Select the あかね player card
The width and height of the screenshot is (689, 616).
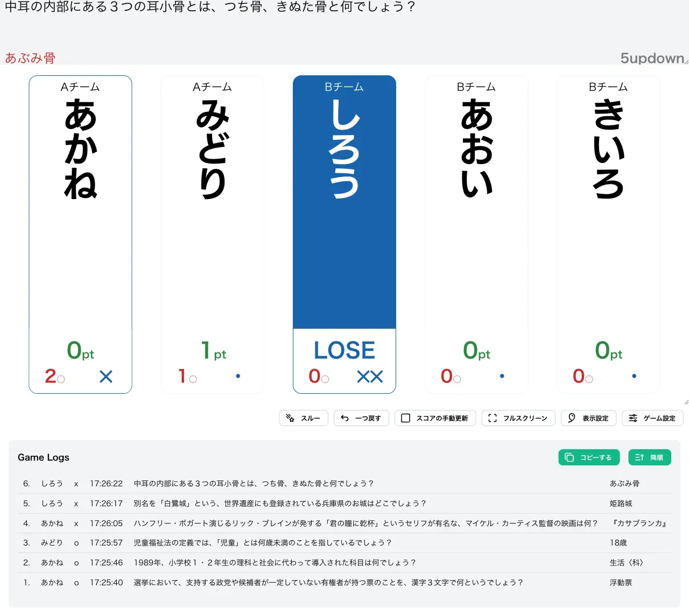(x=80, y=235)
